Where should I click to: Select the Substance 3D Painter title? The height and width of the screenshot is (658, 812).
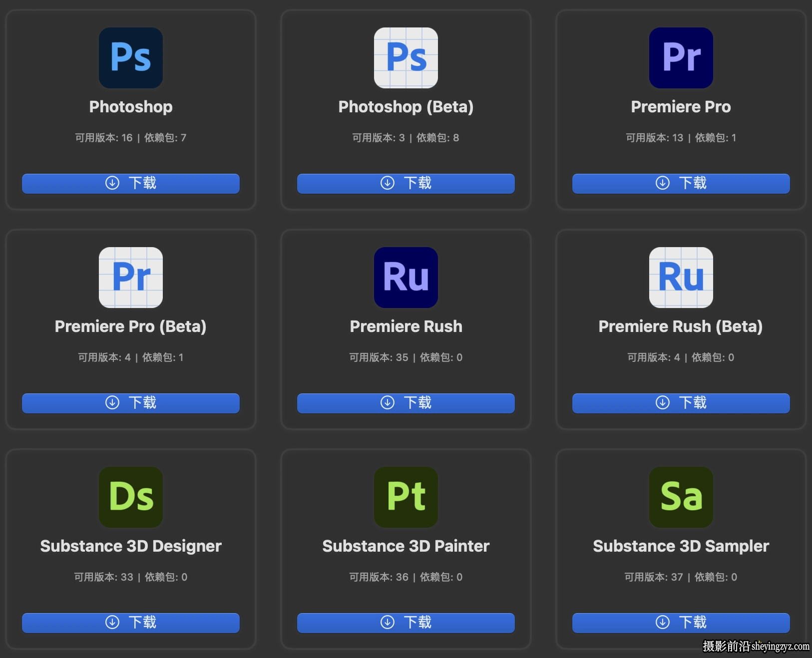coord(406,546)
